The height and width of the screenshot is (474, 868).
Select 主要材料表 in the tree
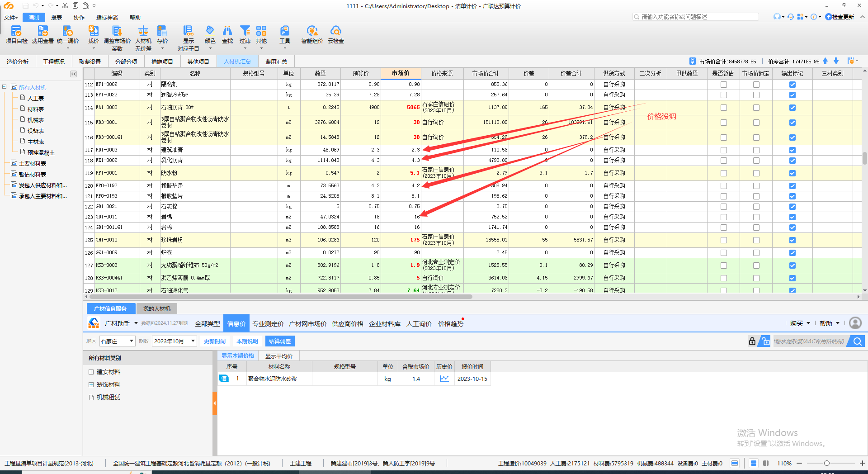pyautogui.click(x=32, y=163)
